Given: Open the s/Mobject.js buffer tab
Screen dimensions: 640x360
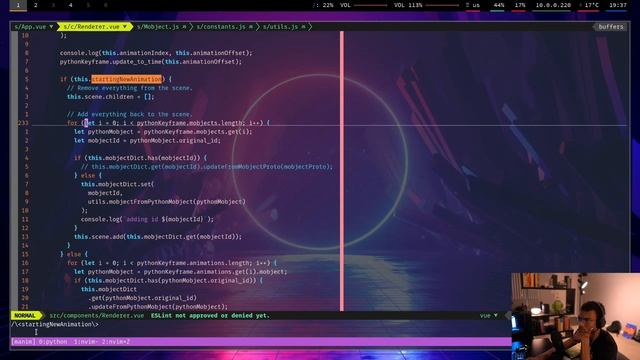Looking at the screenshot, I should click(x=162, y=27).
